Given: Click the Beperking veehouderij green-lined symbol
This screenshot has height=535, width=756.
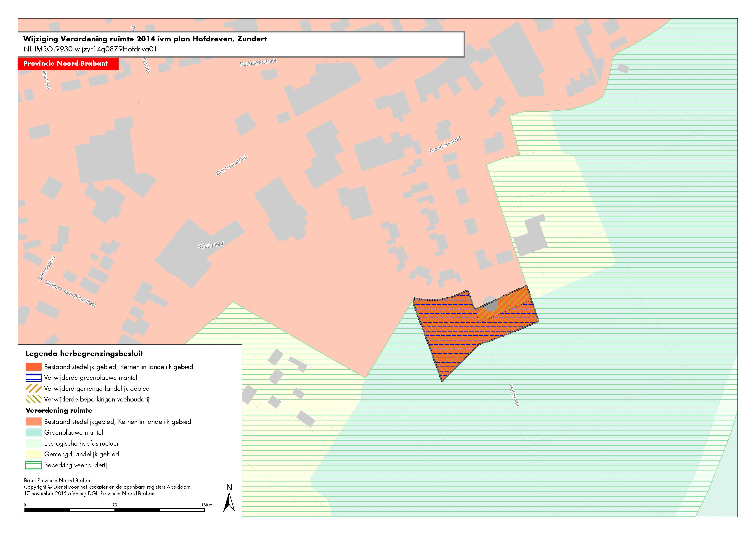Looking at the screenshot, I should tap(34, 465).
